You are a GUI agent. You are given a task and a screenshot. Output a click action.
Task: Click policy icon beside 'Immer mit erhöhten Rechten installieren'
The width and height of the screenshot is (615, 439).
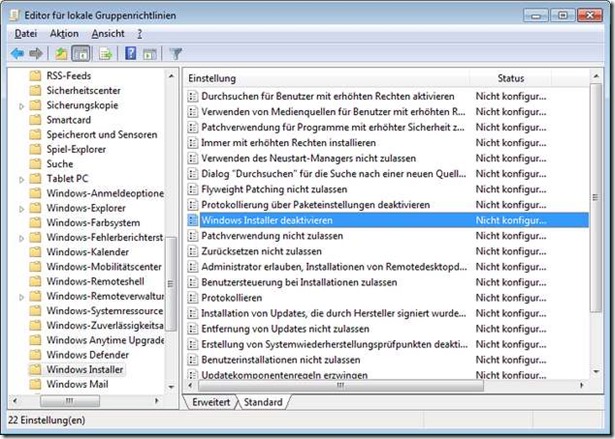point(192,142)
